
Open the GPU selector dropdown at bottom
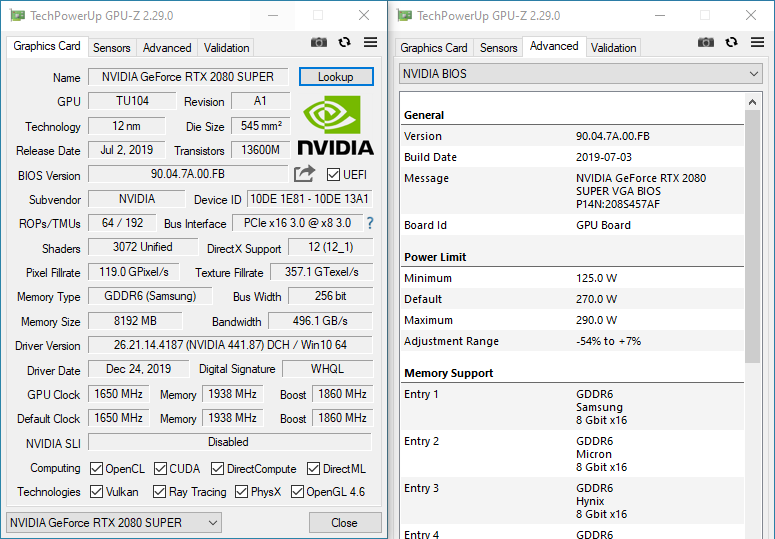[114, 523]
